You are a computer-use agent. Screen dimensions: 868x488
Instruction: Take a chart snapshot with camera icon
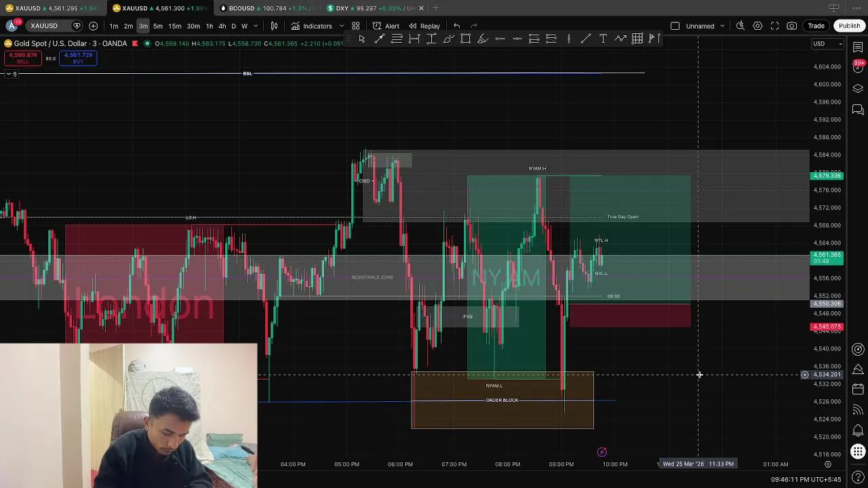pyautogui.click(x=792, y=26)
